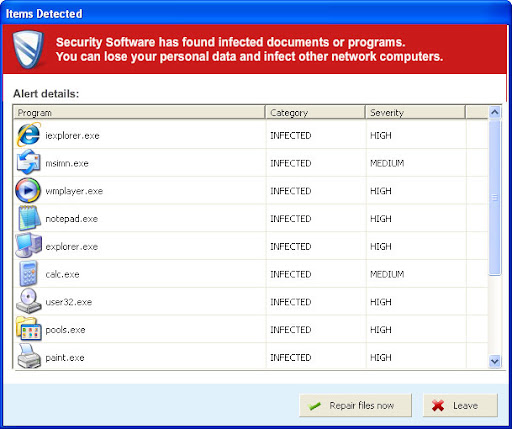Select the explorer.exe file name
This screenshot has height=429, width=512.
(72, 247)
